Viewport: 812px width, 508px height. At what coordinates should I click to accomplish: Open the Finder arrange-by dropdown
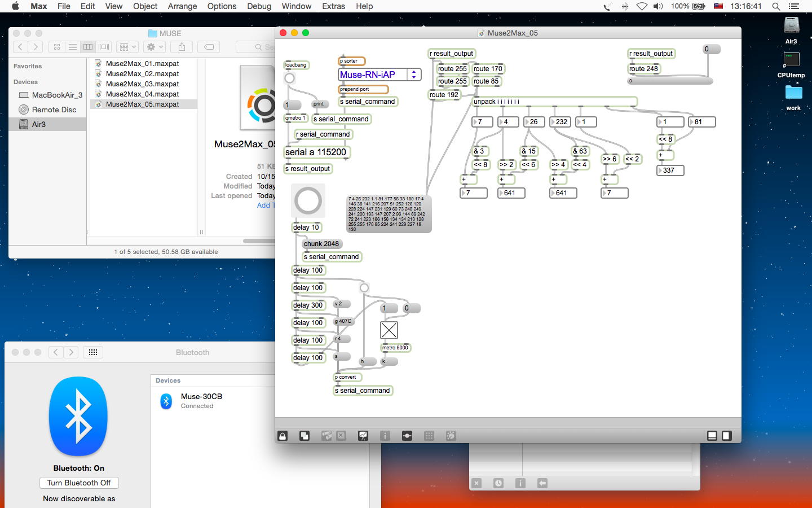[x=128, y=47]
